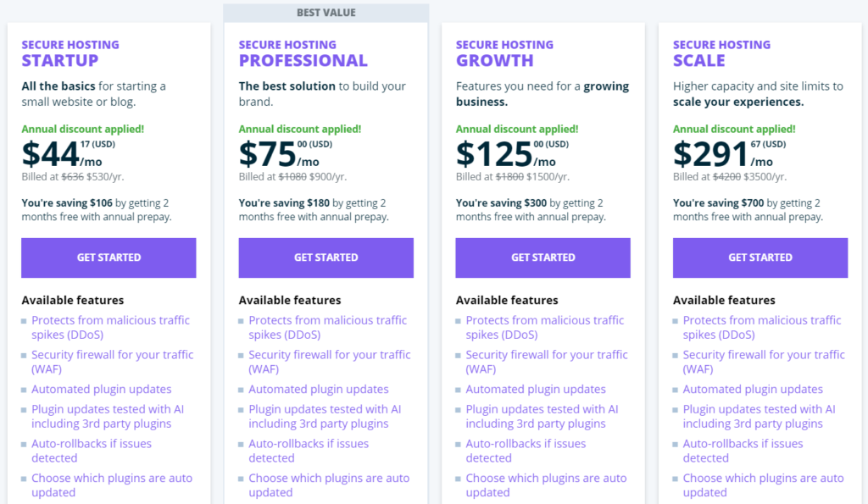Screen dimensions: 868x504
Task: Open DDoS protection link under Growth plan
Action: pyautogui.click(x=545, y=328)
